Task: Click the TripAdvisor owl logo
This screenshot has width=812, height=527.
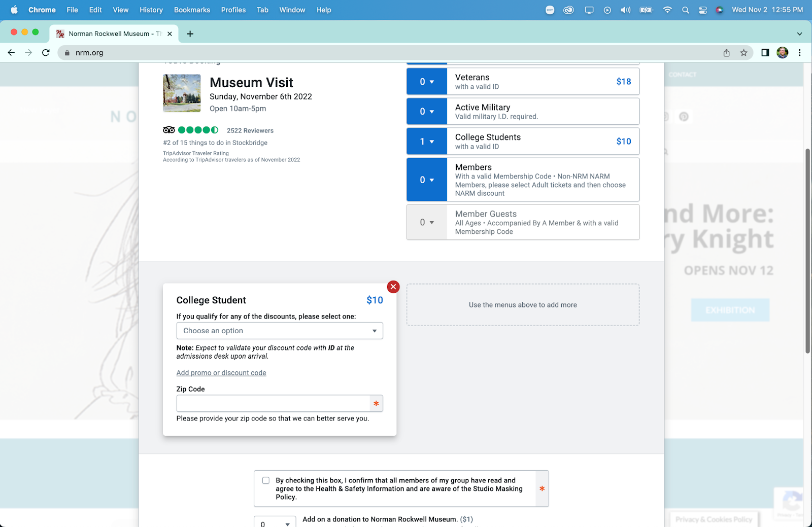Action: click(x=169, y=130)
